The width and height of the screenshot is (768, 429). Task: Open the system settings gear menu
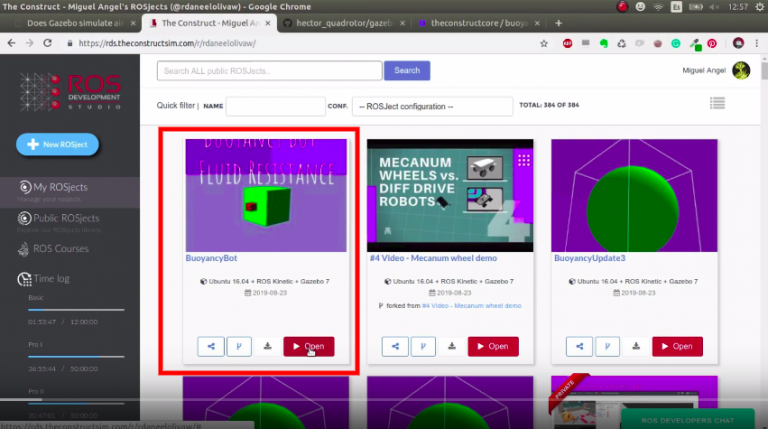pos(759,7)
